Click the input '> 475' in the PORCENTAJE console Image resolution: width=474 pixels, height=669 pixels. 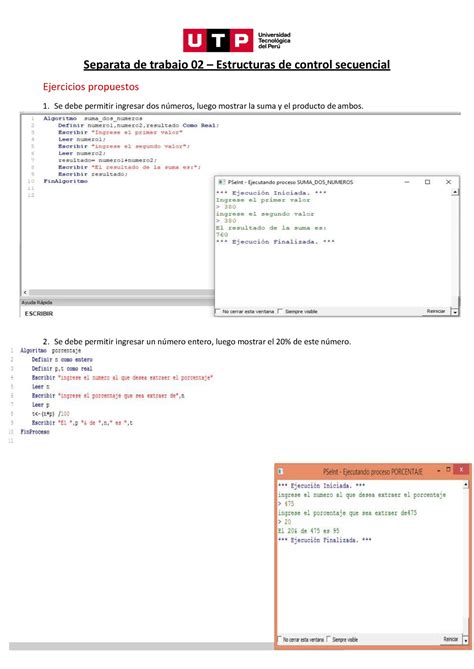point(286,504)
